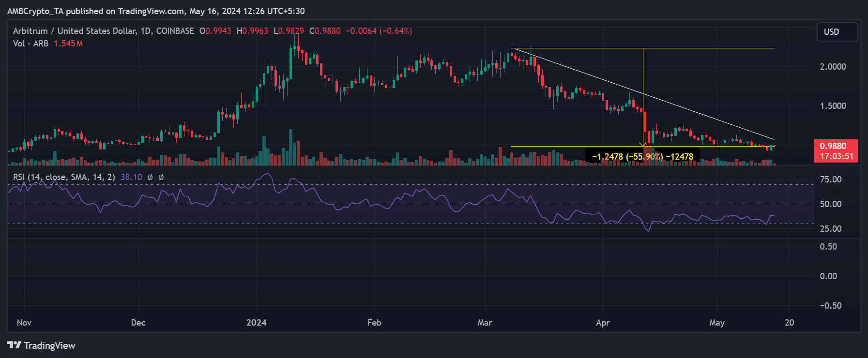Click the 0.50 axis label
Screen dimensions: 868x358
828,247
